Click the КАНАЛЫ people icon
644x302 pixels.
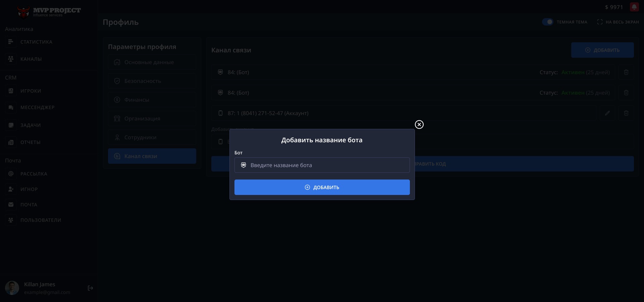(x=11, y=59)
